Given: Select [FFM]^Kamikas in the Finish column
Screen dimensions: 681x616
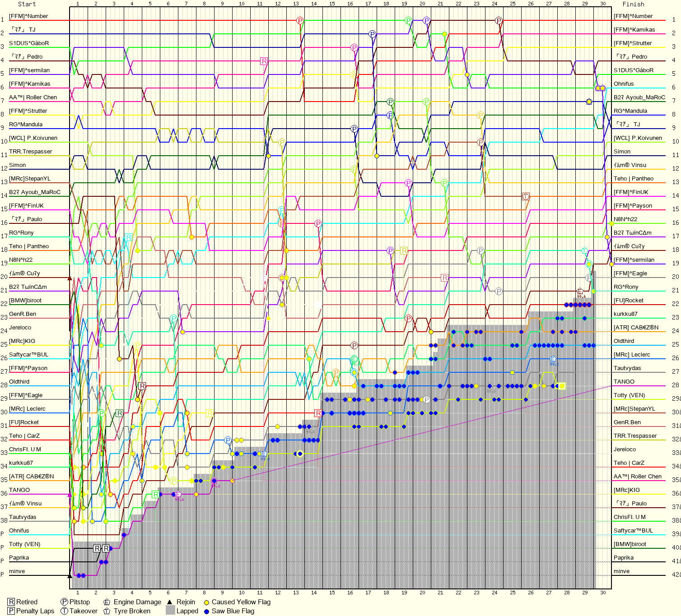Looking at the screenshot, I should [x=634, y=30].
